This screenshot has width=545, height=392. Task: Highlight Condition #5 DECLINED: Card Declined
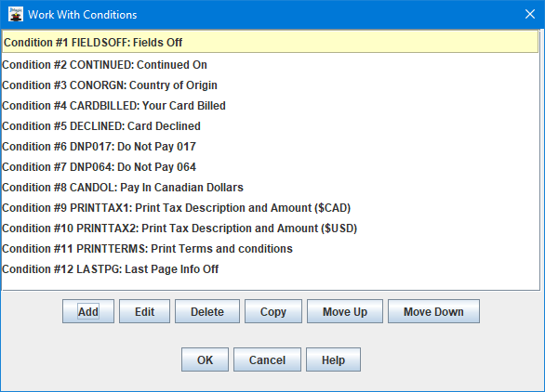coord(270,126)
